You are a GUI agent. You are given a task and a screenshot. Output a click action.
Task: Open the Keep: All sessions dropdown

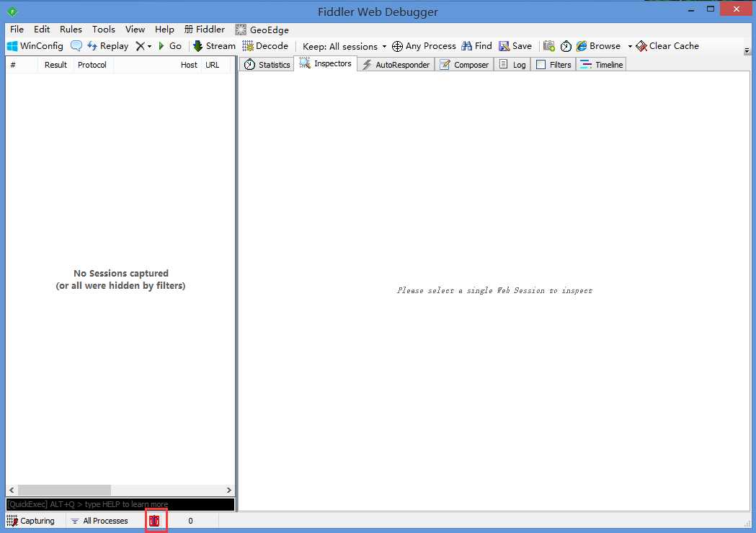[x=344, y=46]
